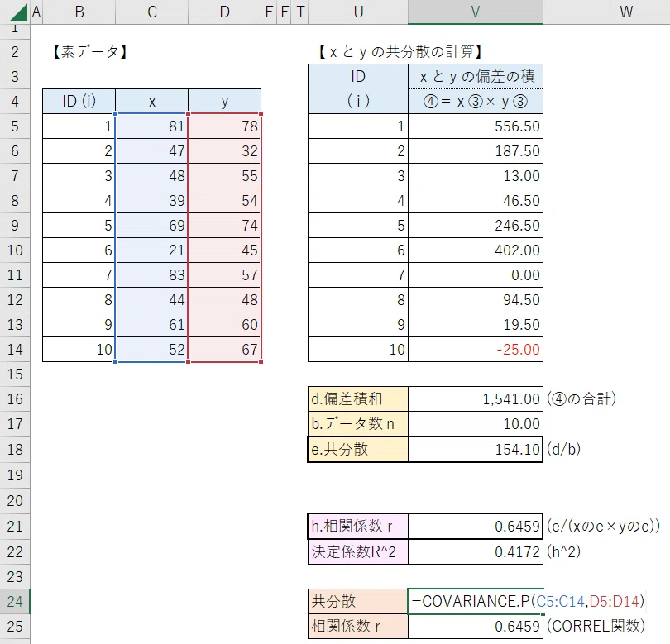Viewport: 670px width, 644px height.
Task: Select deviation product 13.00
Action: [476, 175]
